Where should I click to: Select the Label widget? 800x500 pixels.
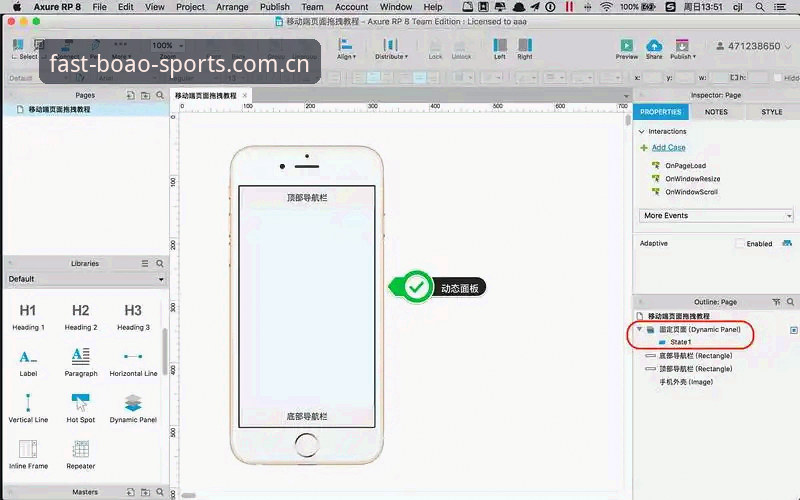pyautogui.click(x=28, y=363)
